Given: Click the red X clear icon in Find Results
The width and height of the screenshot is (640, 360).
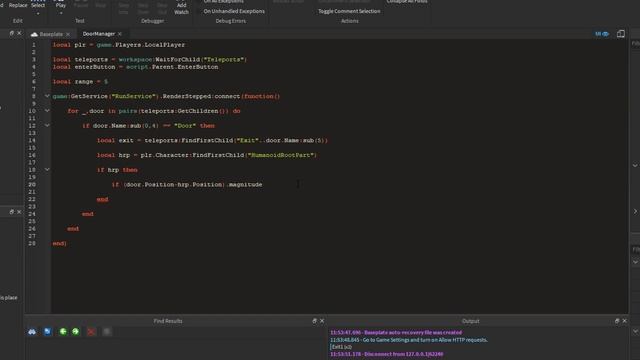Looking at the screenshot, I should coord(91,332).
